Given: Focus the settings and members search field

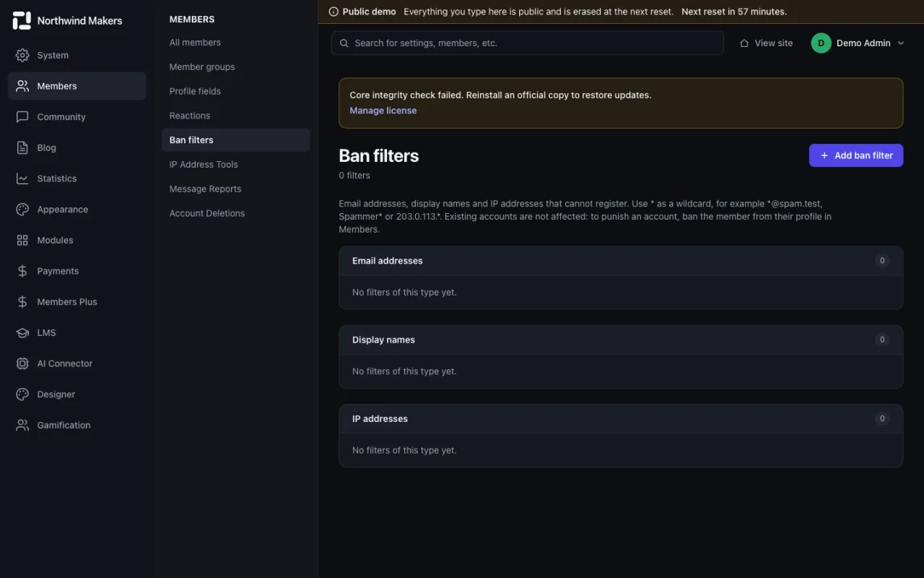Looking at the screenshot, I should (528, 43).
